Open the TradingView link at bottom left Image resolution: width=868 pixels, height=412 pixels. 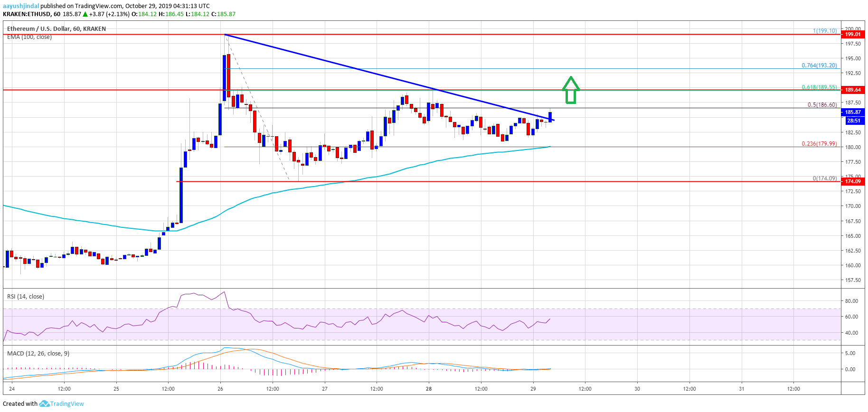pos(67,403)
